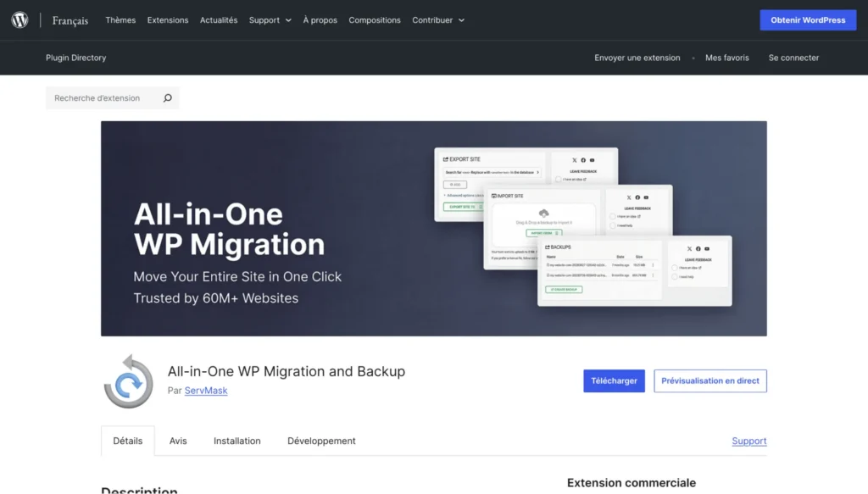Click Envoyer une extension

pyautogui.click(x=637, y=58)
